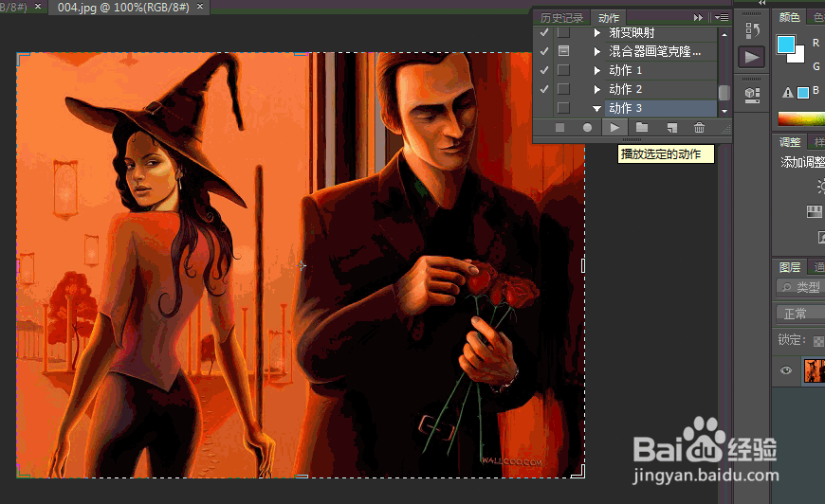Click the crop center crosshair on the canvas
The image size is (825, 504).
(301, 265)
